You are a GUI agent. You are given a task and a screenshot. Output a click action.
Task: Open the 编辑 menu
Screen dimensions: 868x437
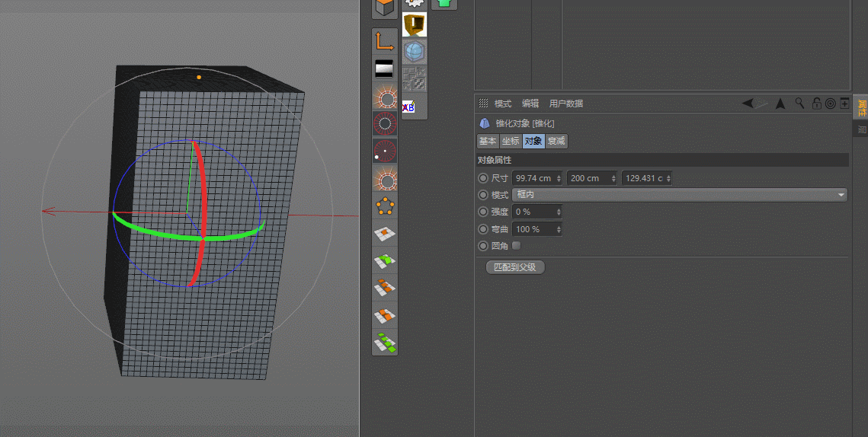[530, 104]
